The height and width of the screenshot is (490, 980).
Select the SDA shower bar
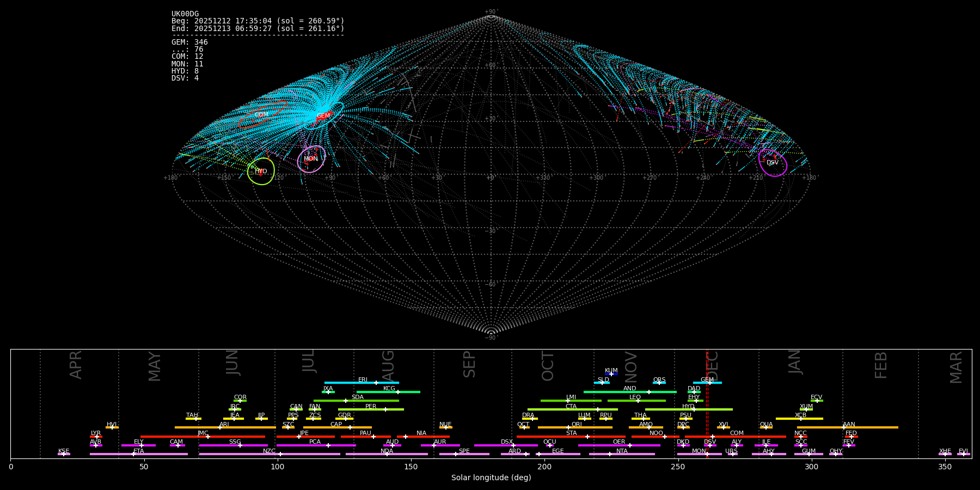pos(356,401)
